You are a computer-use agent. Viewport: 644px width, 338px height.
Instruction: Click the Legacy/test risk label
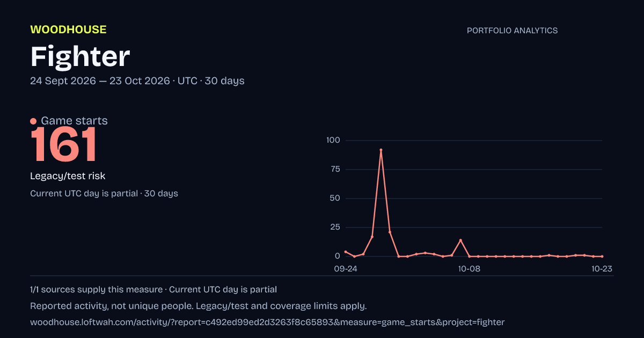[68, 176]
